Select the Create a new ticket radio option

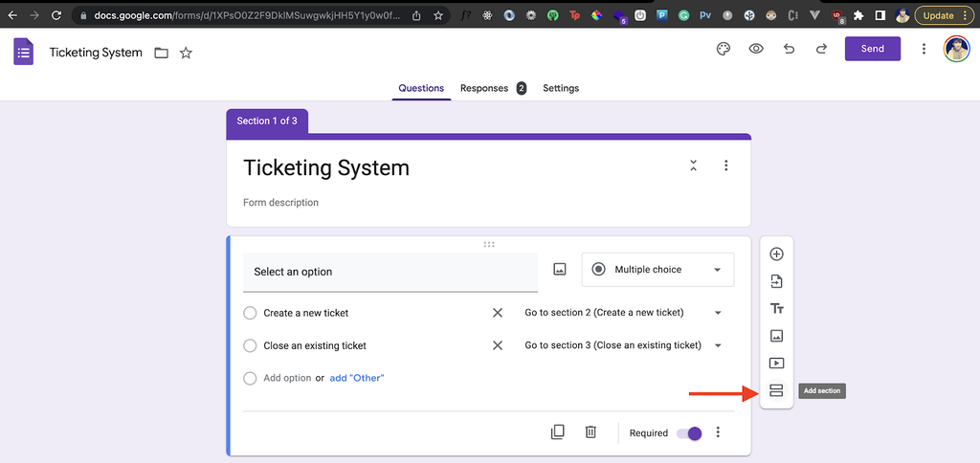[x=250, y=313]
